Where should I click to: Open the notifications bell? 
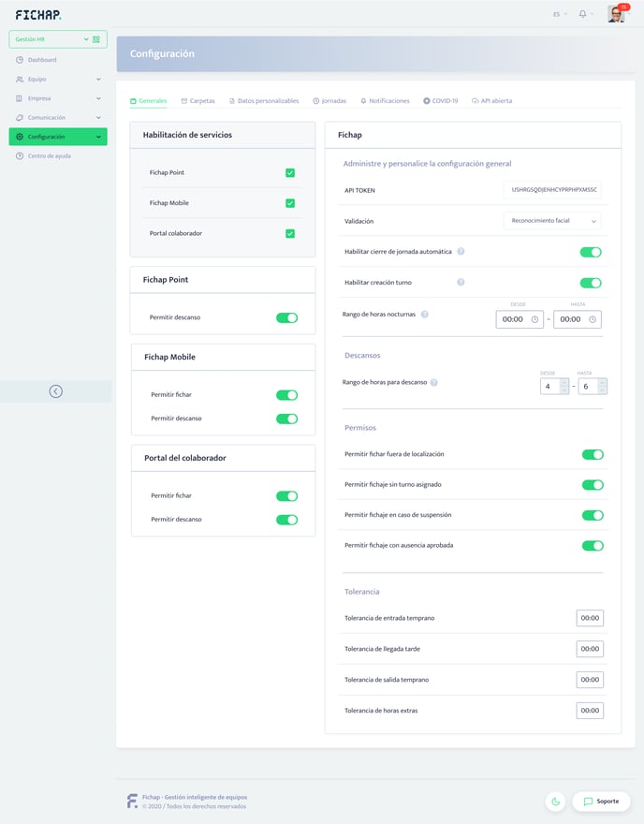582,14
